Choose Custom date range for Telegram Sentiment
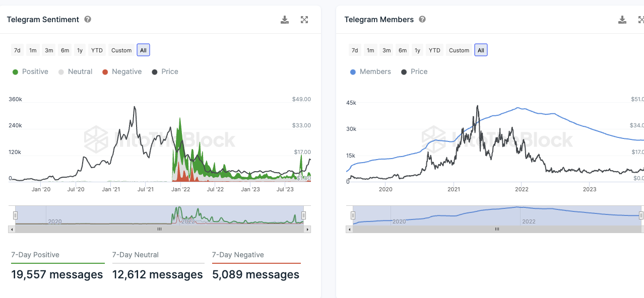Image resolution: width=644 pixels, height=298 pixels. pyautogui.click(x=121, y=50)
